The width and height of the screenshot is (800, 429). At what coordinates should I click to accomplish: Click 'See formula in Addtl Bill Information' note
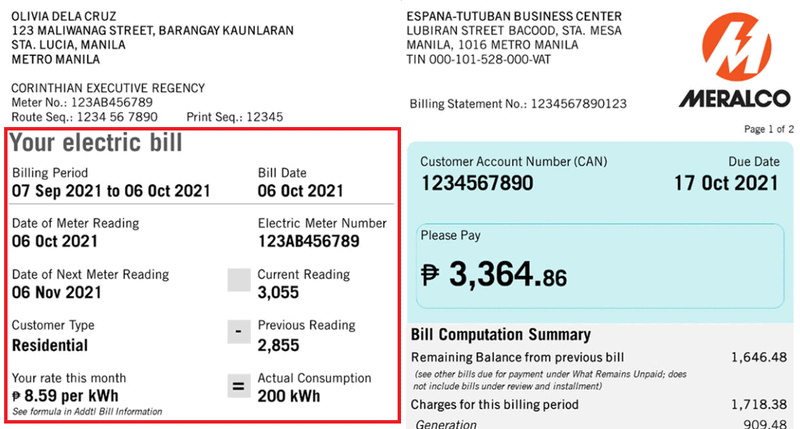point(87,412)
